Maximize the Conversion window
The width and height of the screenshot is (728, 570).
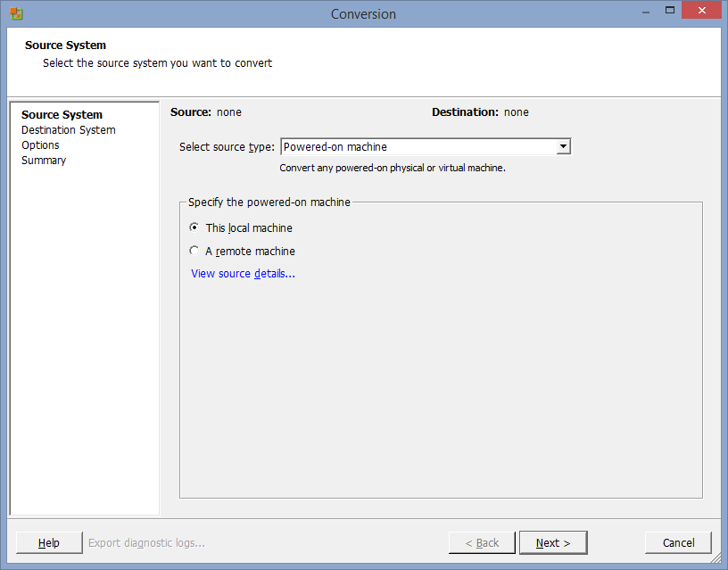coord(669,12)
